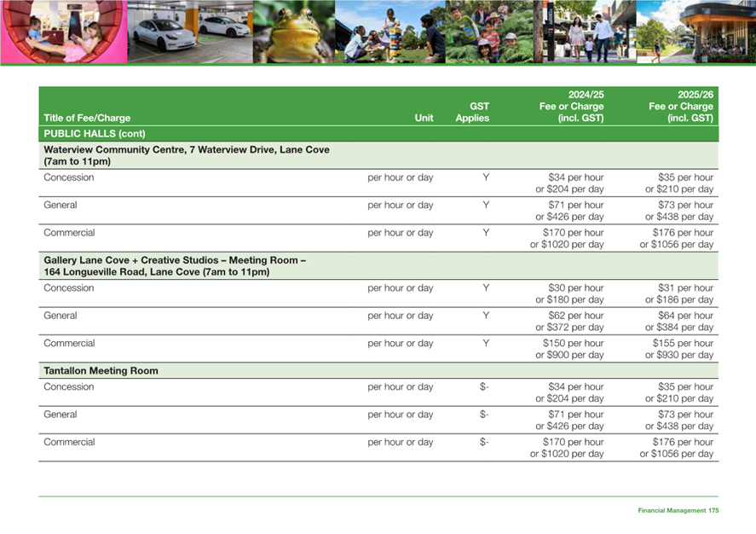
Task: Click 'Commercial' under Waterview Community Centre
Action: [x=69, y=232]
